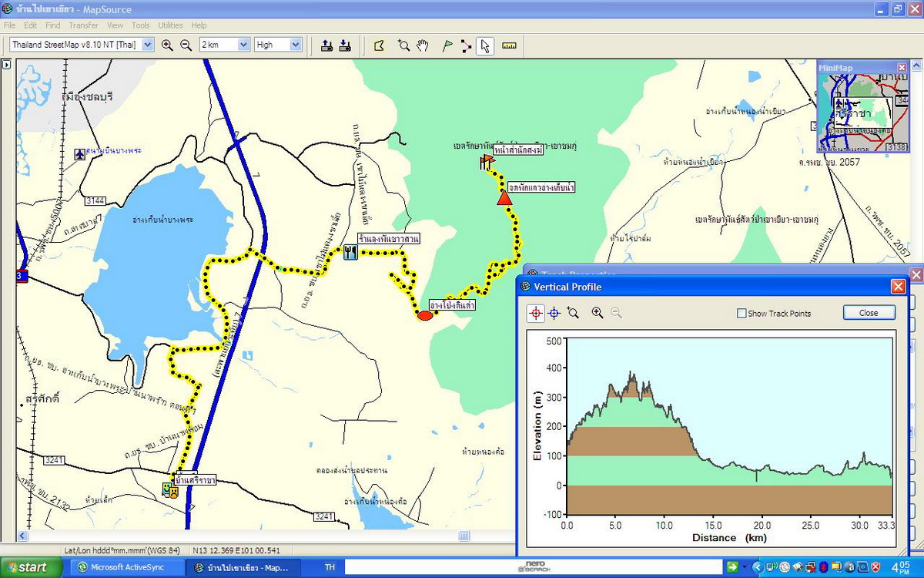
Task: Click the Windows Start button
Action: (28, 567)
